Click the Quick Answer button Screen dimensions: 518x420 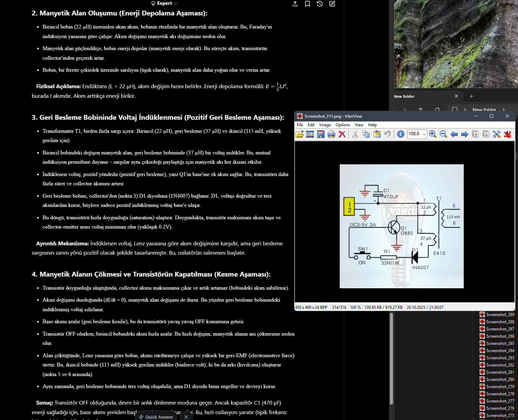[156, 417]
